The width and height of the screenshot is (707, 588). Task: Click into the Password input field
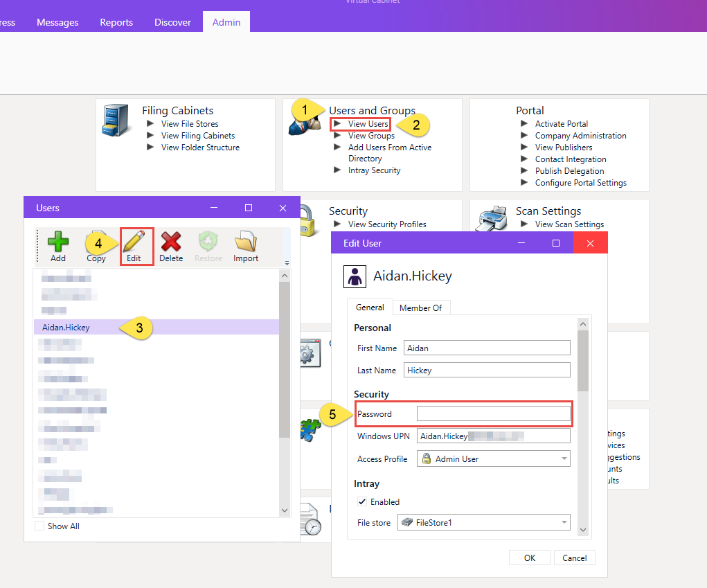[493, 413]
